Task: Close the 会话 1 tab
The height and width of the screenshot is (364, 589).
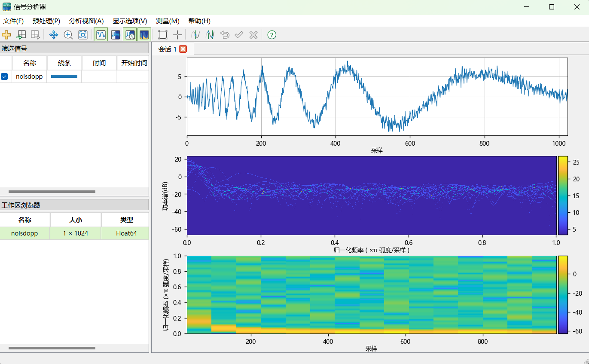Action: tap(183, 49)
